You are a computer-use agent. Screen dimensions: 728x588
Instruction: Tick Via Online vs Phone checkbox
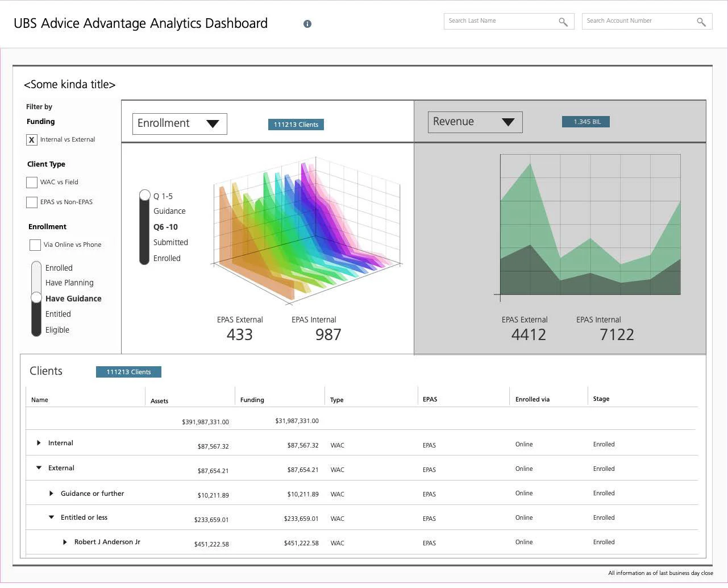(35, 245)
